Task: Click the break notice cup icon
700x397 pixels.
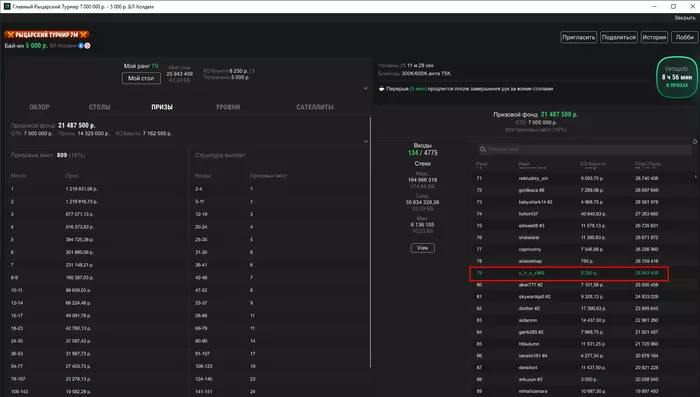Action: tap(382, 88)
